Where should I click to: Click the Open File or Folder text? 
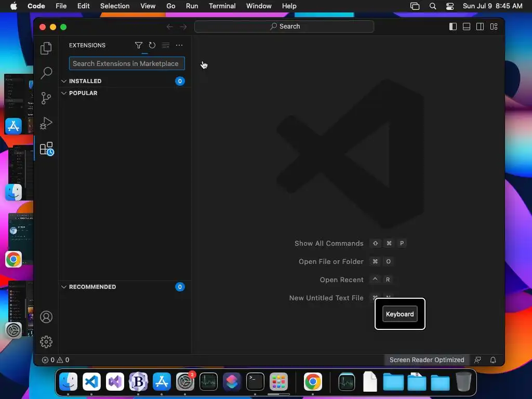tap(331, 262)
